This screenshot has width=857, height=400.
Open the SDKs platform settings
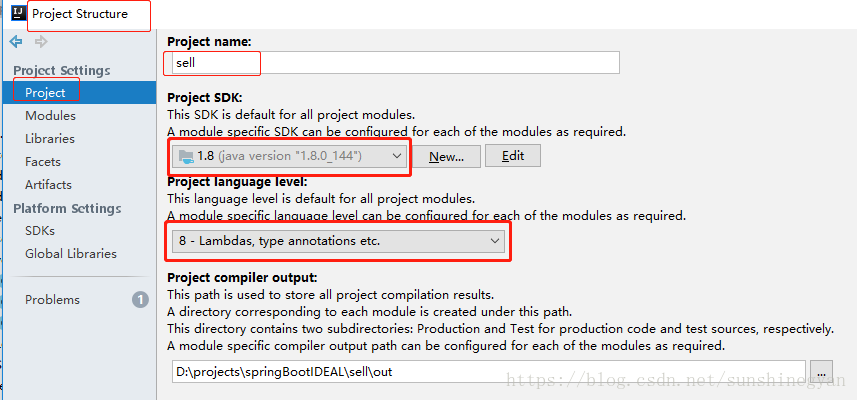tap(40, 231)
